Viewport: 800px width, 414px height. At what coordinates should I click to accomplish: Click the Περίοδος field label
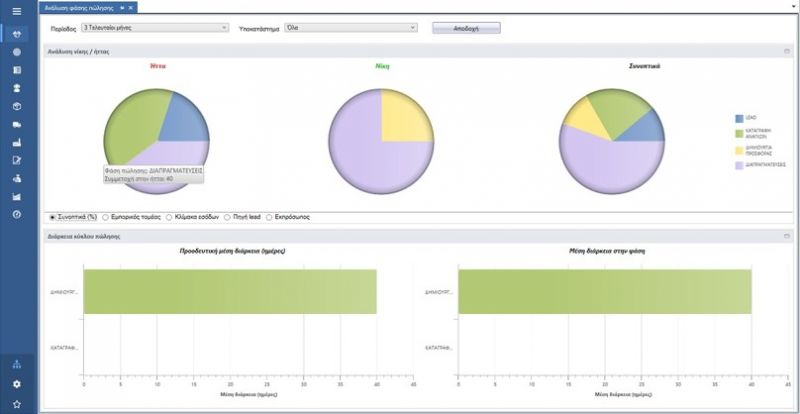pyautogui.click(x=63, y=29)
